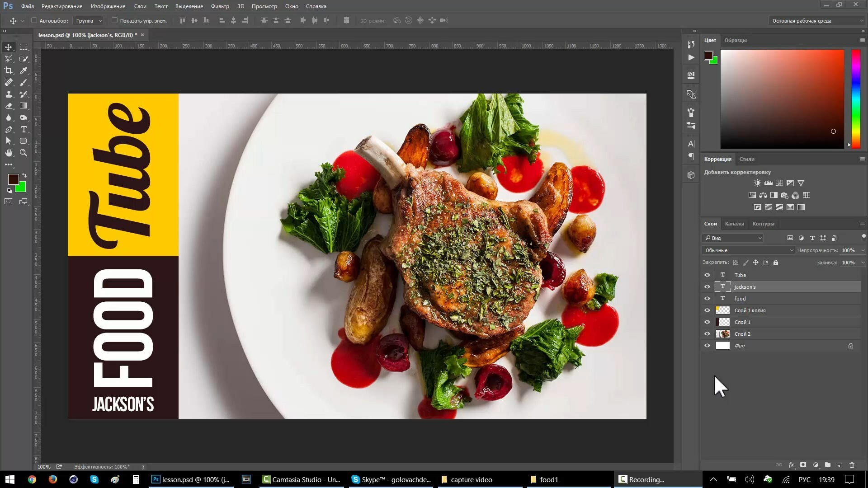Toggle Quick Mask mode

pos(9,202)
